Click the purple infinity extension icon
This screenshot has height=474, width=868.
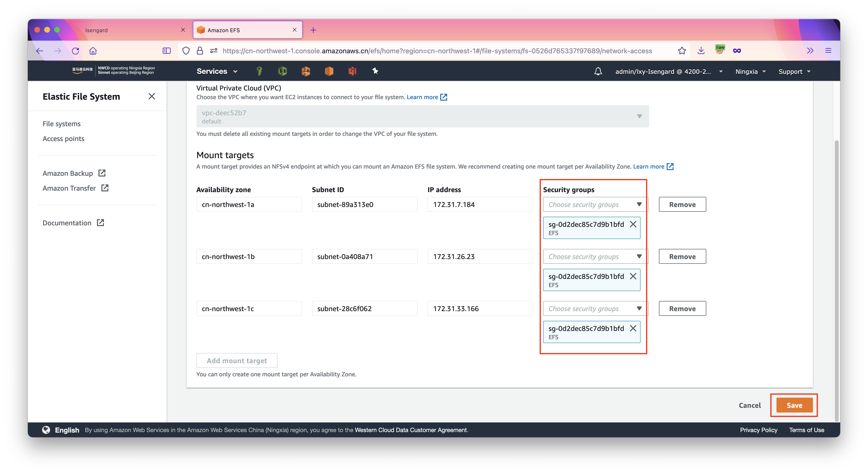pyautogui.click(x=737, y=51)
